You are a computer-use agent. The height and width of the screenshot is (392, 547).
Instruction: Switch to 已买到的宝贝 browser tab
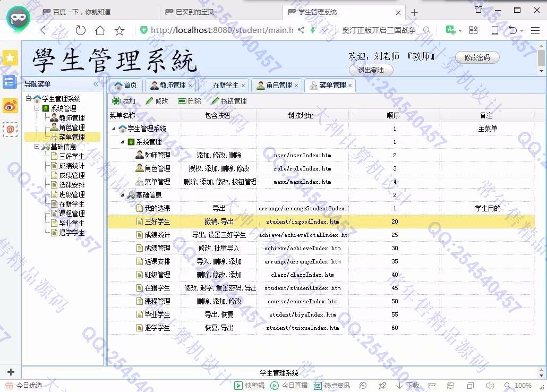[x=194, y=12]
